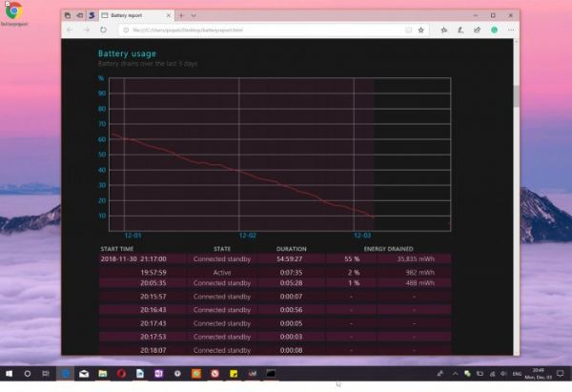The image size is (572, 392).
Task: Click the 12-01 date label on chart
Action: 133,236
